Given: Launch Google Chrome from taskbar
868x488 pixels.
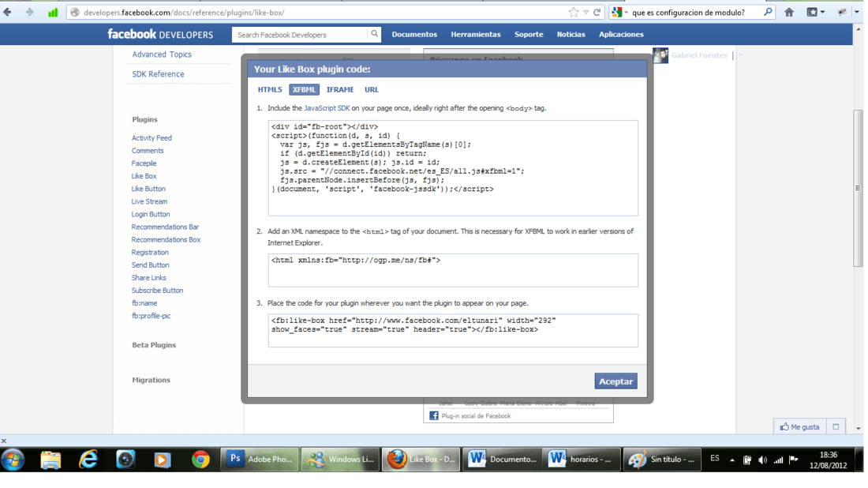Looking at the screenshot, I should [x=200, y=460].
